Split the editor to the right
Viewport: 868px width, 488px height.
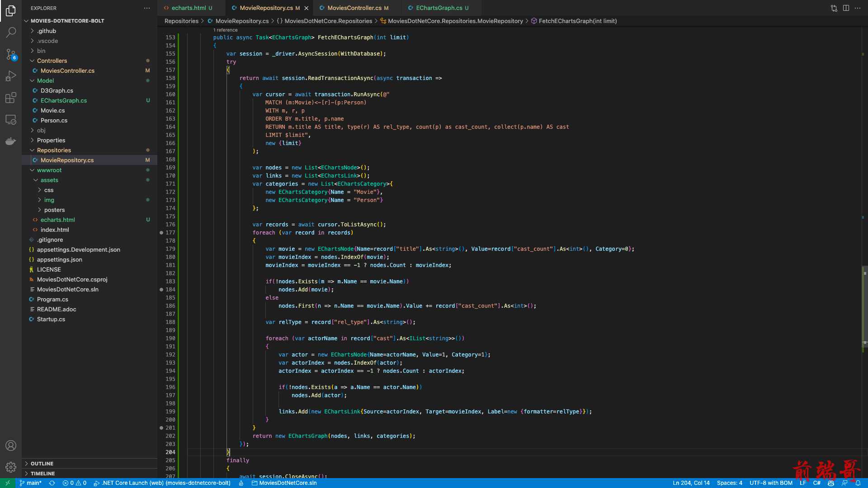click(x=846, y=8)
